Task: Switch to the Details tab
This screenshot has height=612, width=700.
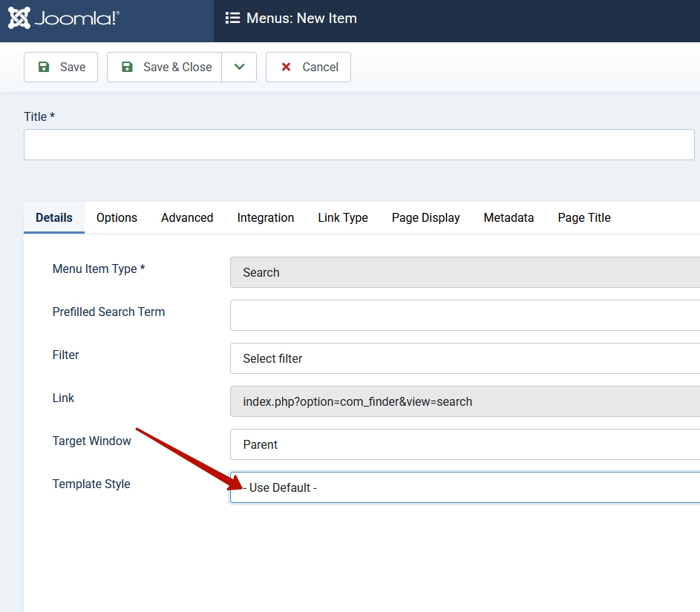Action: tap(54, 217)
